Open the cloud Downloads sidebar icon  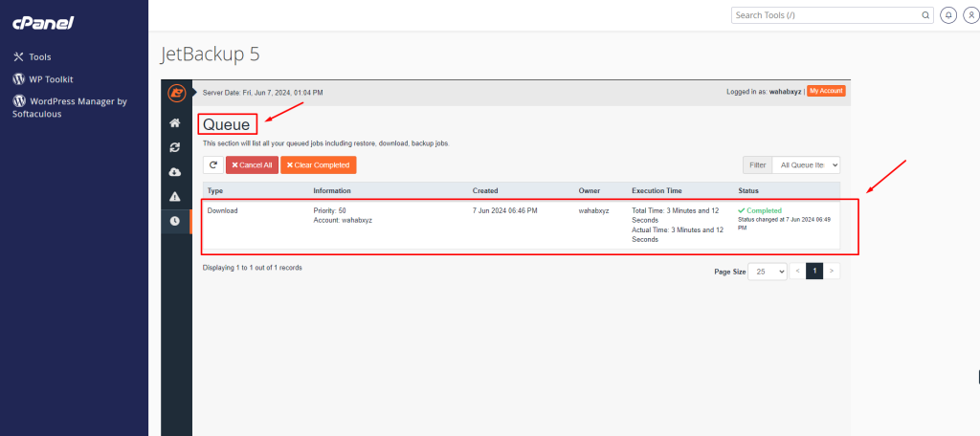[x=175, y=172]
